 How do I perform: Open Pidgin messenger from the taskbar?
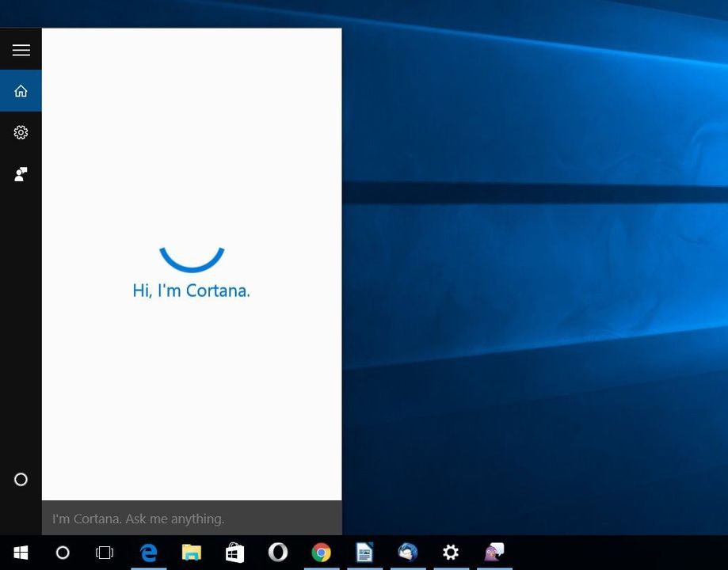pos(494,552)
